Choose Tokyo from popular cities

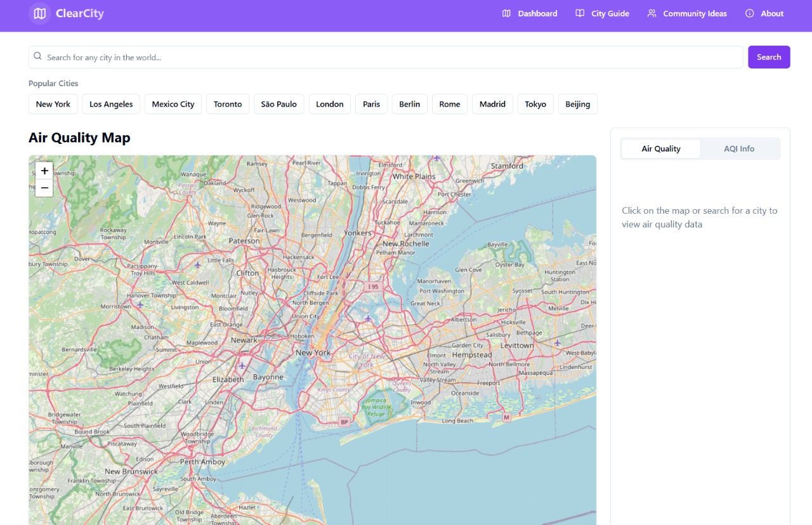click(535, 104)
